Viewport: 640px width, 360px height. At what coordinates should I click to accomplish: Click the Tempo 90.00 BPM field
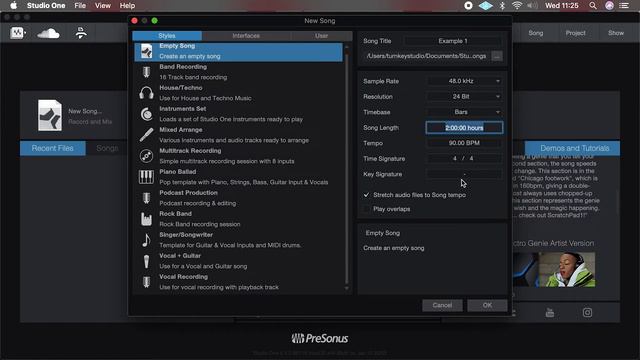464,143
